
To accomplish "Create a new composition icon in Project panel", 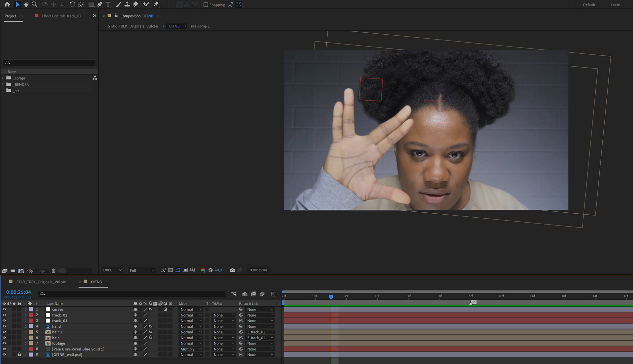I will 21,271.
